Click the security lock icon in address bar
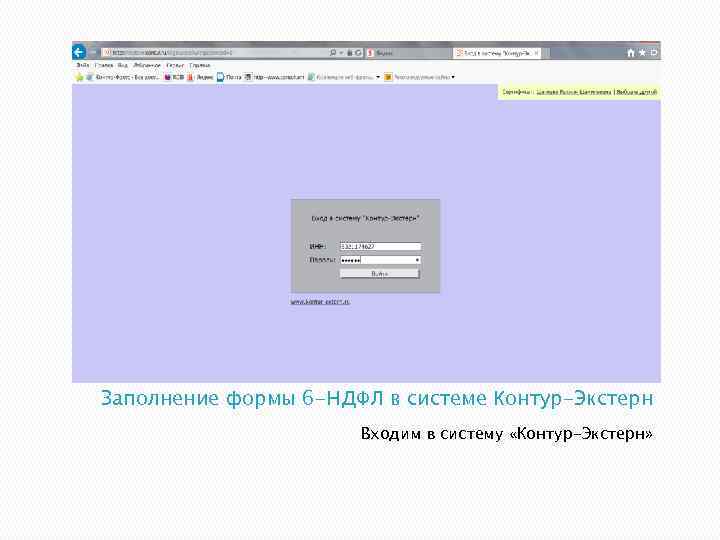Viewport: 720px width, 540px height. pos(349,53)
